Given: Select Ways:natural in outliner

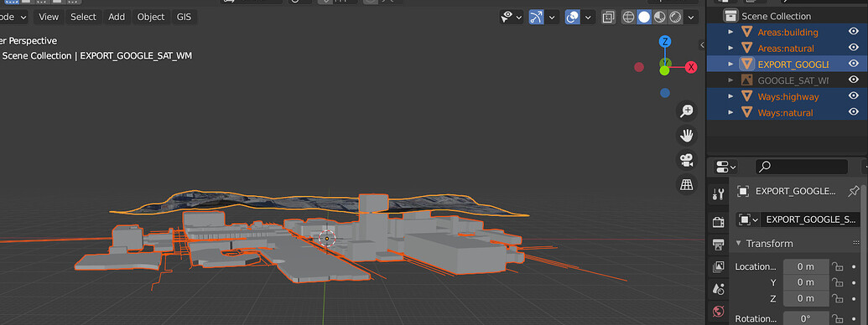Looking at the screenshot, I should 786,113.
